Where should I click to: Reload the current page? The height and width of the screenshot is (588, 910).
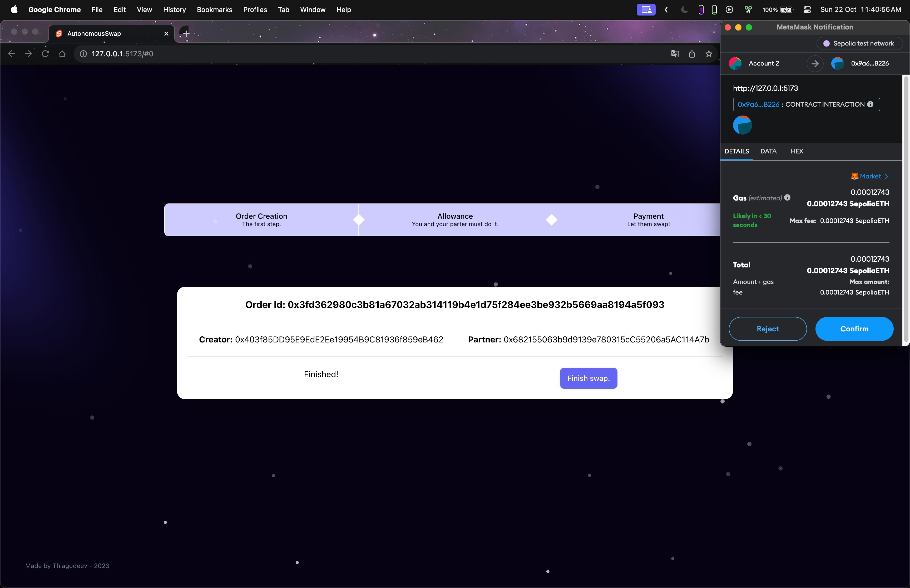click(45, 54)
